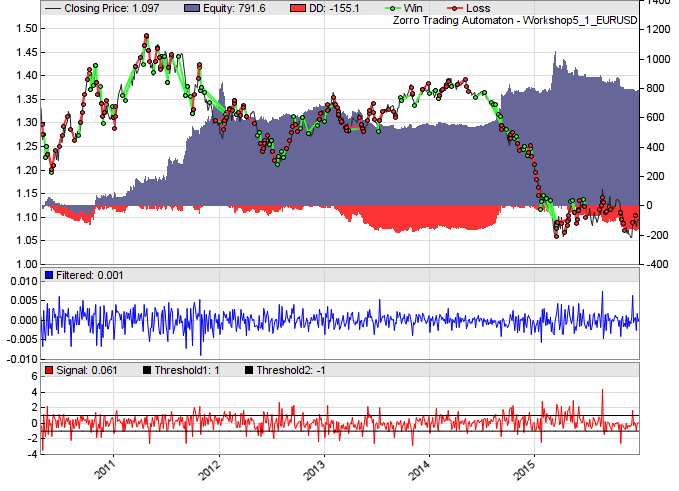Click the 2015 x-axis year label
679x491 pixels.
click(x=525, y=469)
